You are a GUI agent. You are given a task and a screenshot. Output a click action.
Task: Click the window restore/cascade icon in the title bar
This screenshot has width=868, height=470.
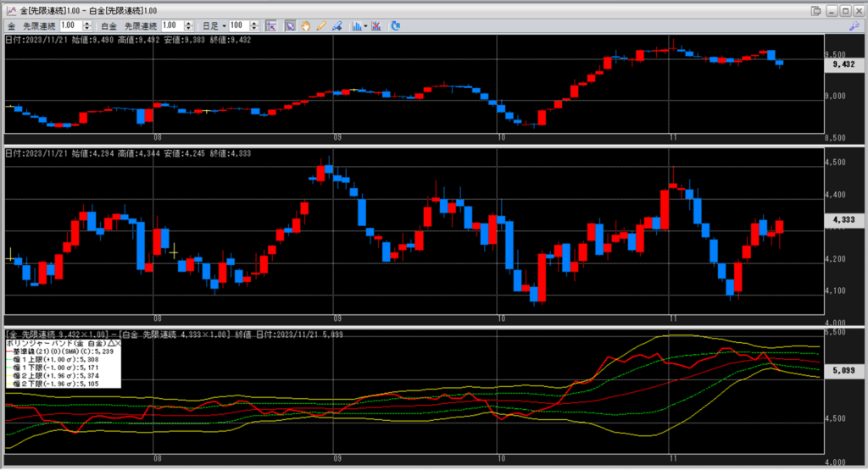pyautogui.click(x=815, y=10)
